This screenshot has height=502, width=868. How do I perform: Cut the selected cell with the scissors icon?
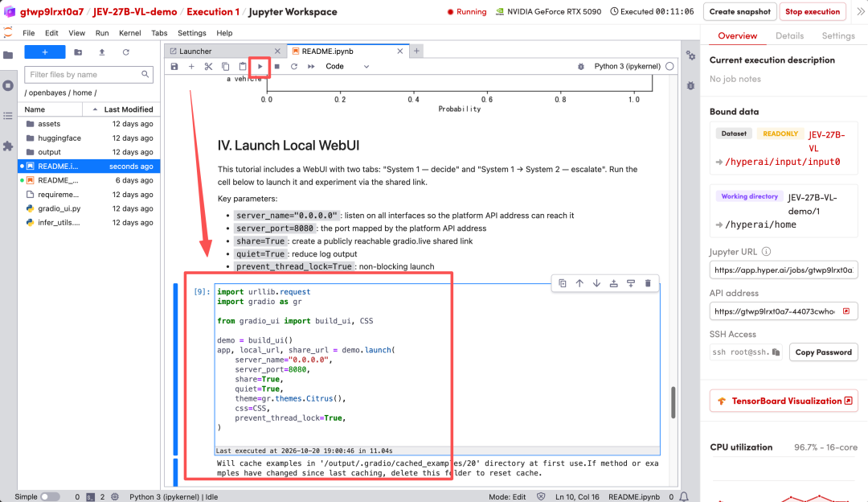[x=208, y=67]
